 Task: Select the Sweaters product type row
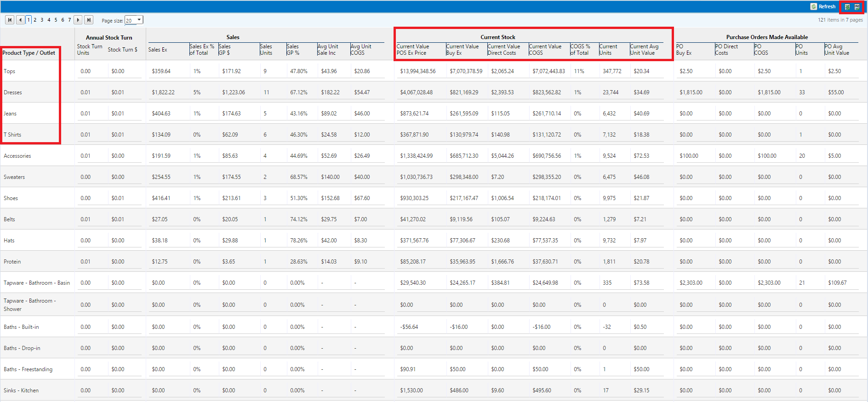[x=434, y=177]
